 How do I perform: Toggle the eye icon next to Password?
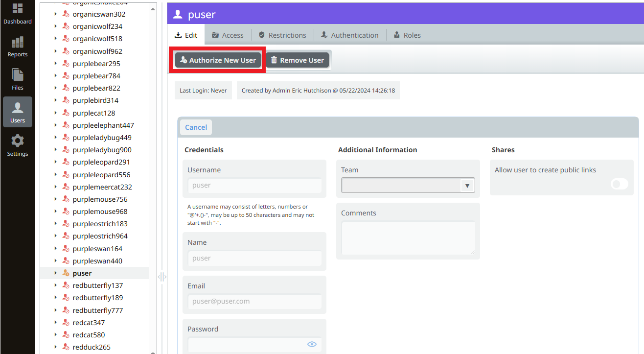coord(312,344)
